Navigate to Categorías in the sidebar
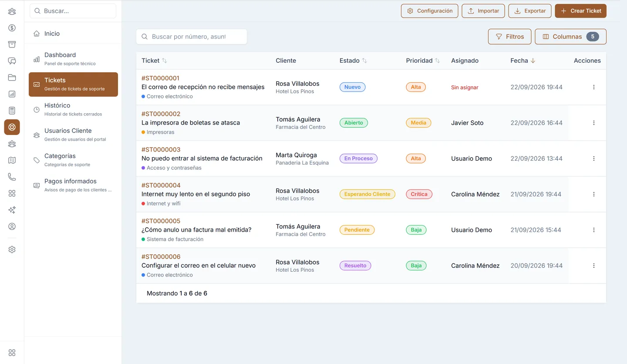627x364 pixels. pyautogui.click(x=73, y=160)
